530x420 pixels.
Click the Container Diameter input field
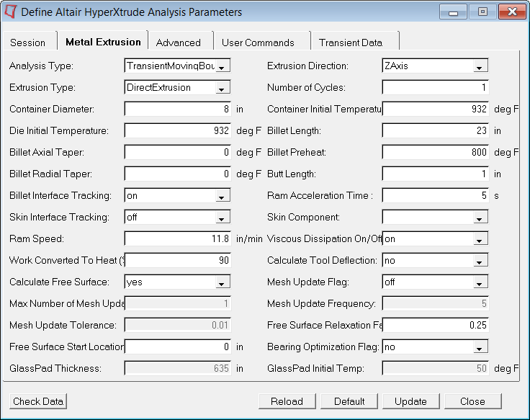pyautogui.click(x=177, y=109)
